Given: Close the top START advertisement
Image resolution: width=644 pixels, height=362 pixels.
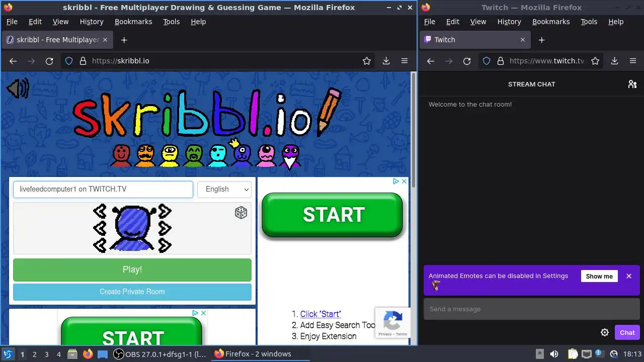Looking at the screenshot, I should 404,181.
